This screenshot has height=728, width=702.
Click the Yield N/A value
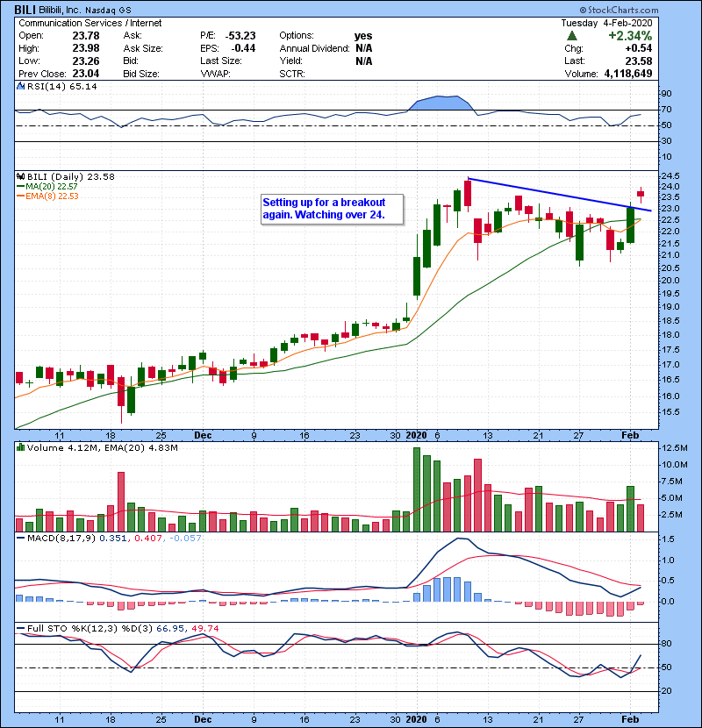point(364,61)
